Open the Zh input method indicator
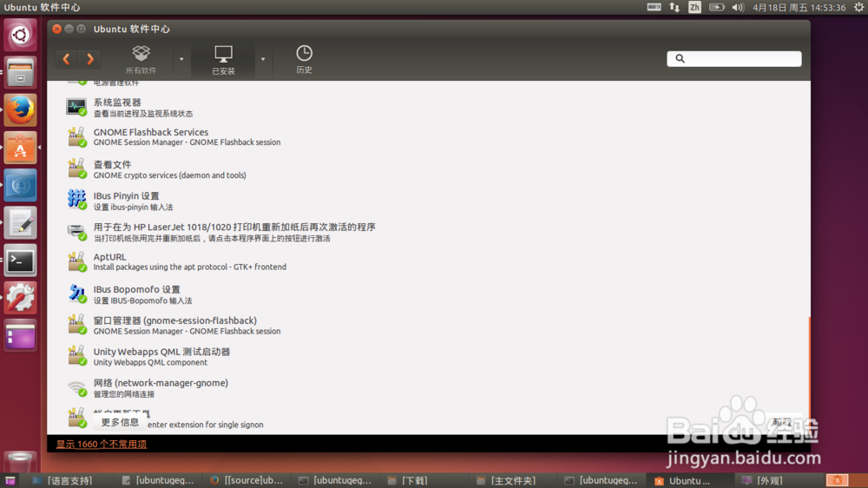This screenshot has width=868, height=488. pos(694,7)
